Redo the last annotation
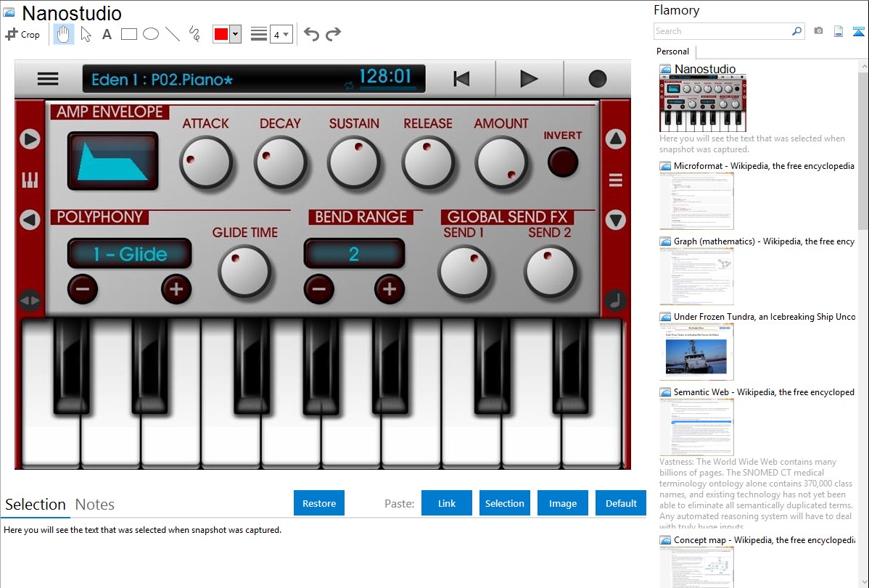The height and width of the screenshot is (588, 869). pos(333,34)
